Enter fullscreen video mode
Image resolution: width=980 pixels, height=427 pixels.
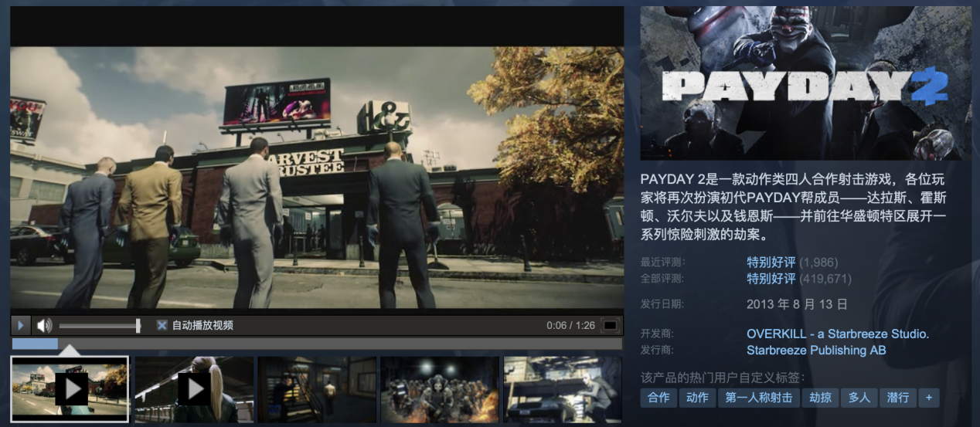click(x=610, y=325)
